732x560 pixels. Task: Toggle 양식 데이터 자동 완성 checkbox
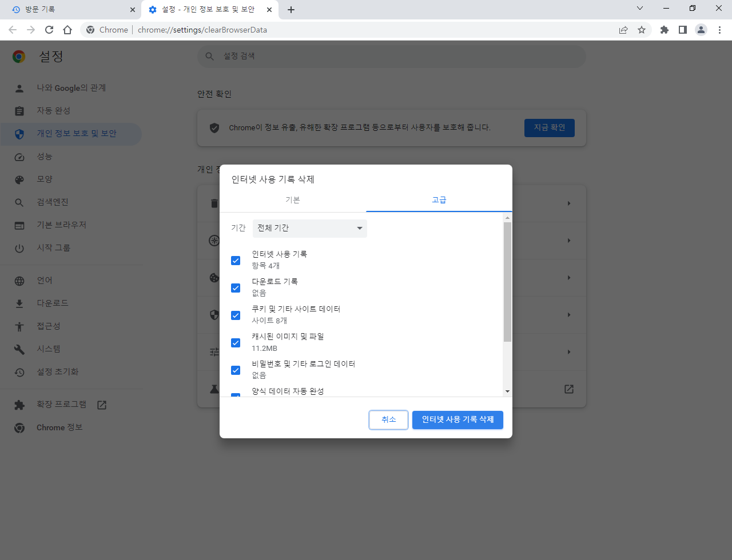coord(236,395)
